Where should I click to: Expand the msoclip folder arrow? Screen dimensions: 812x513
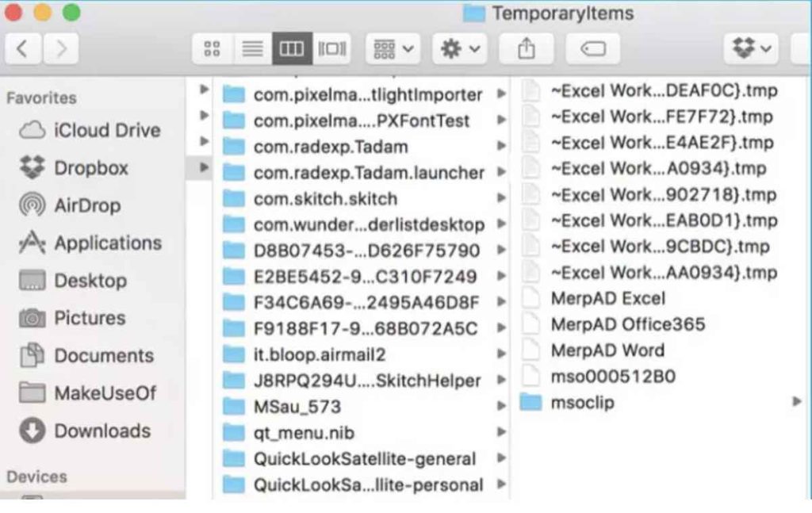click(x=797, y=402)
